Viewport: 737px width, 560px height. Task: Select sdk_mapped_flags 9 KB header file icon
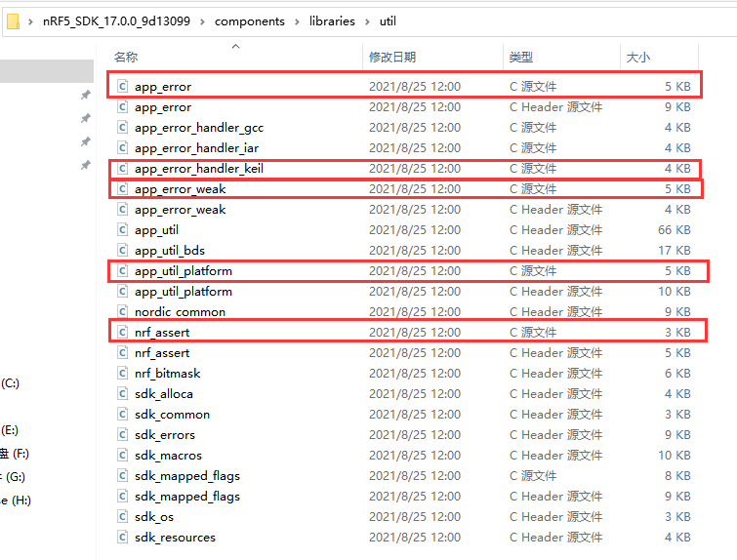[x=122, y=497]
